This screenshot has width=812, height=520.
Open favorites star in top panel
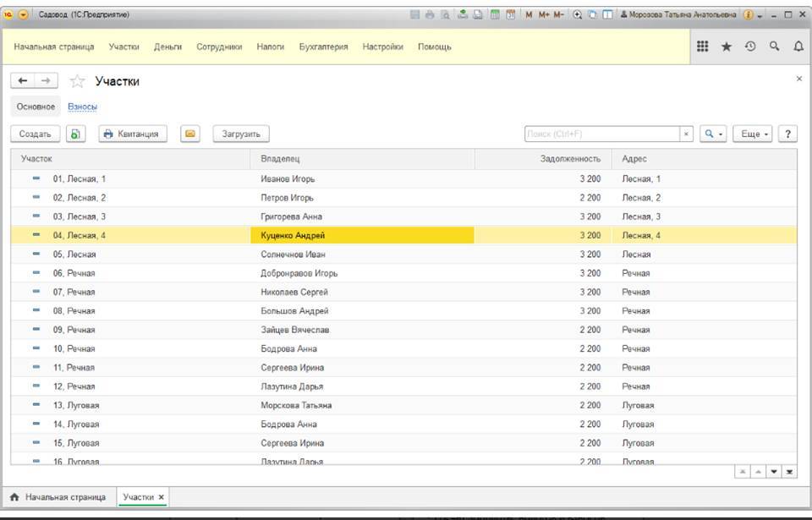[727, 47]
